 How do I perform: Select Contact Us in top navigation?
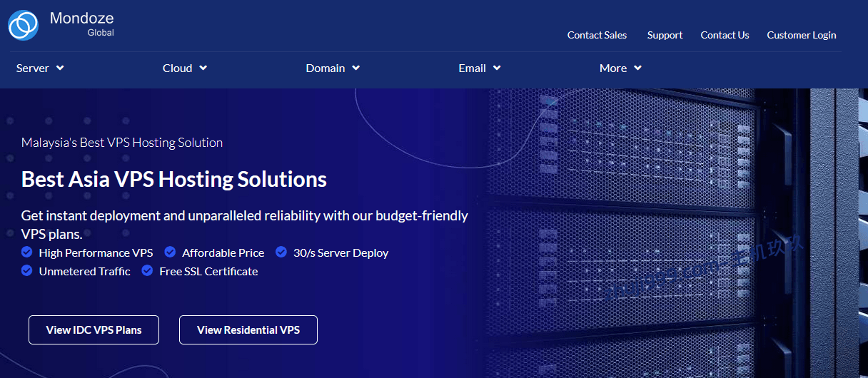(725, 35)
